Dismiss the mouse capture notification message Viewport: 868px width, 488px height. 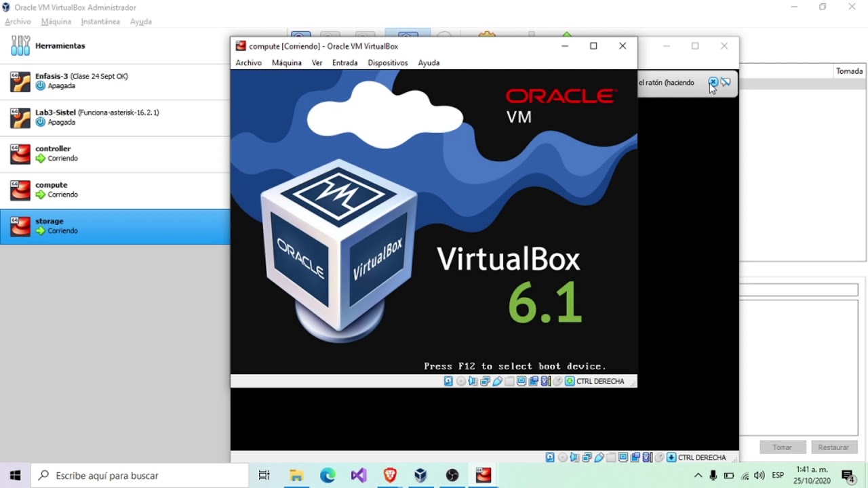click(x=713, y=82)
